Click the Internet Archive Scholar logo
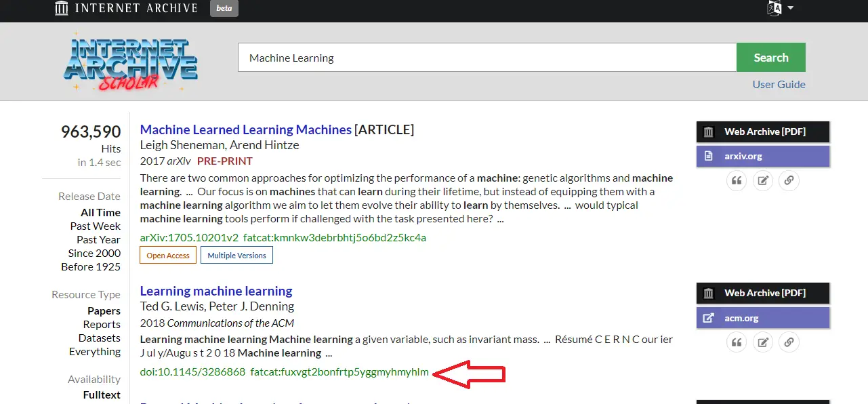Viewport: 868px width, 404px height. click(x=131, y=62)
